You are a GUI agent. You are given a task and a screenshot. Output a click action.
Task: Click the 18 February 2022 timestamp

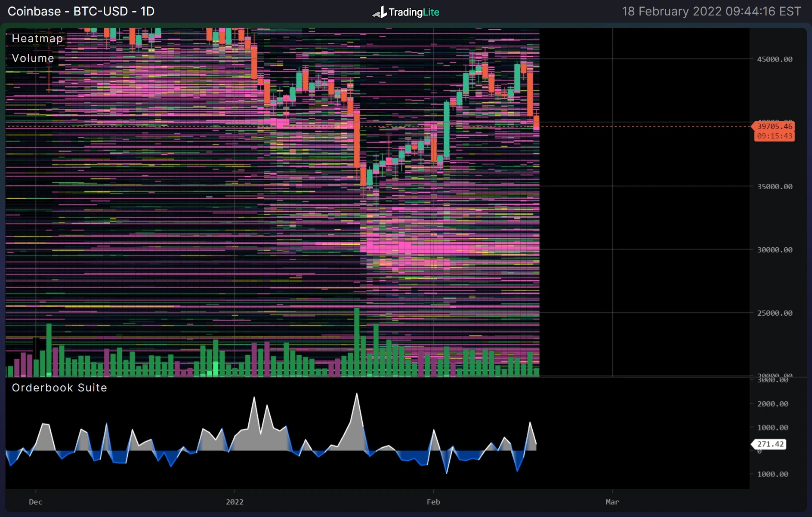pyautogui.click(x=711, y=11)
